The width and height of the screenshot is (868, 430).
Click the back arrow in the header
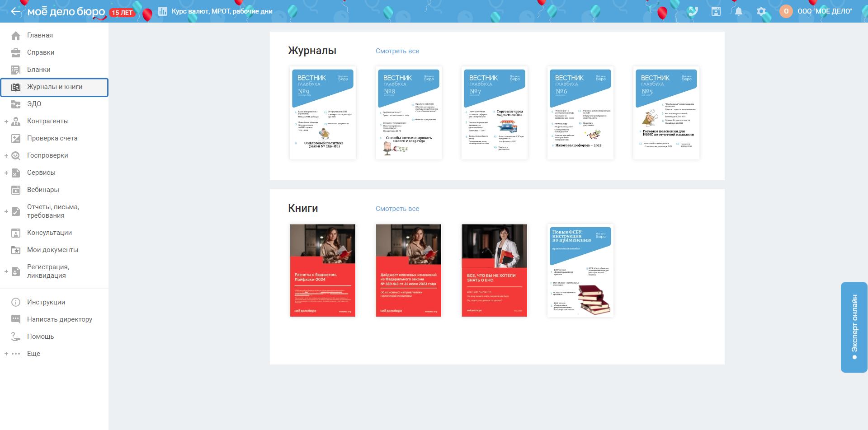click(x=16, y=11)
